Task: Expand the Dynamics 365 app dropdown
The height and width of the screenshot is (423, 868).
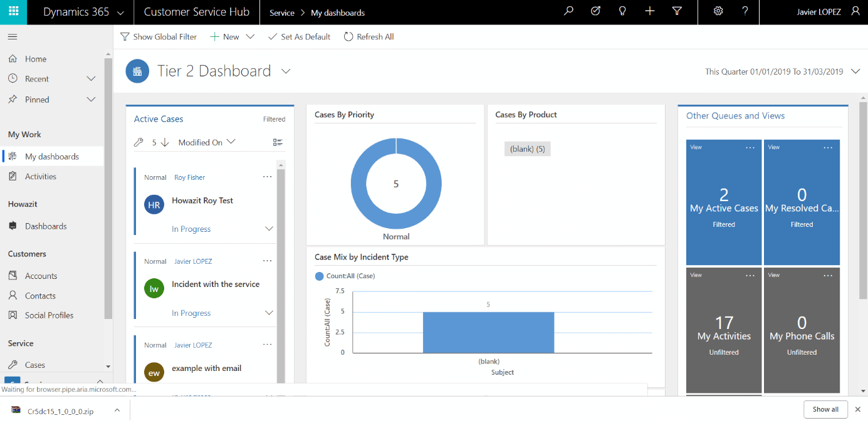Action: (x=120, y=13)
